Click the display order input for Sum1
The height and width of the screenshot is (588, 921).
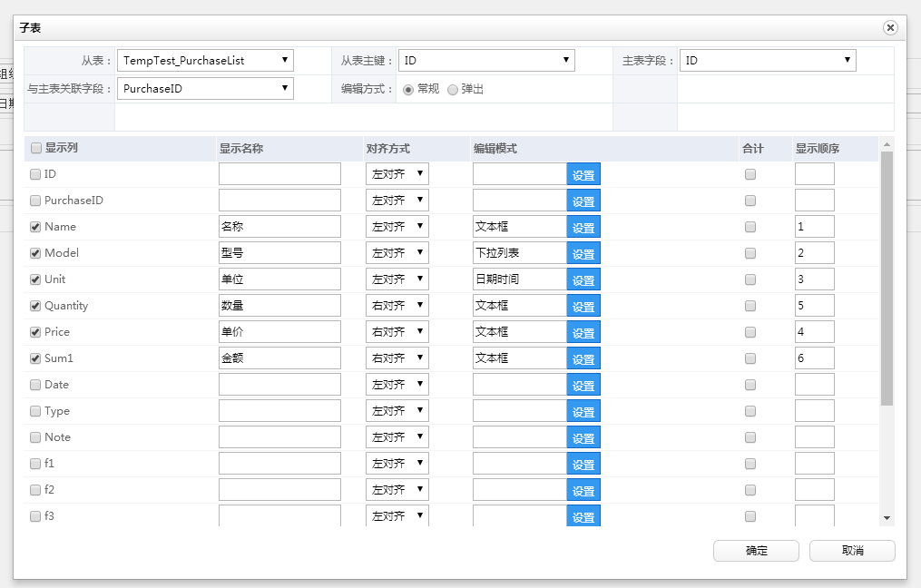pos(814,358)
